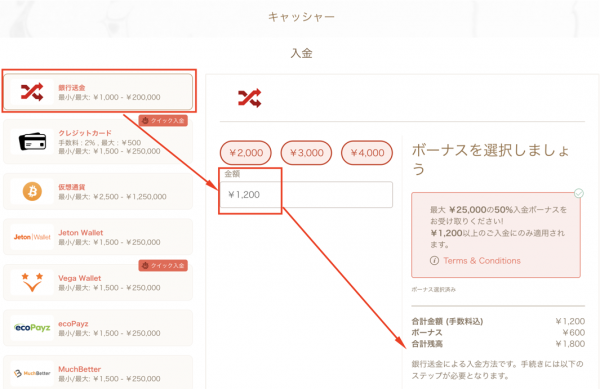Click the 入金 section heading

coord(302,53)
